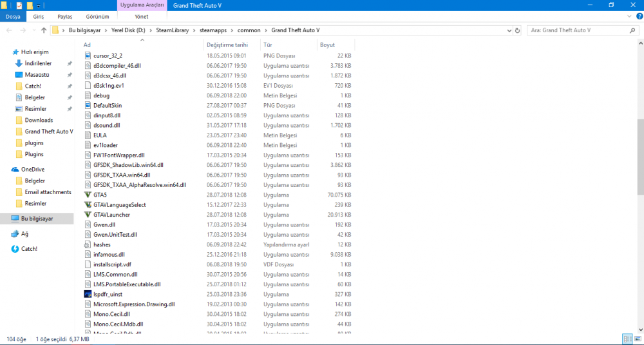Click the properties icon in quick access toolbar
Image resolution: width=644 pixels, height=345 pixels.
[19, 5]
